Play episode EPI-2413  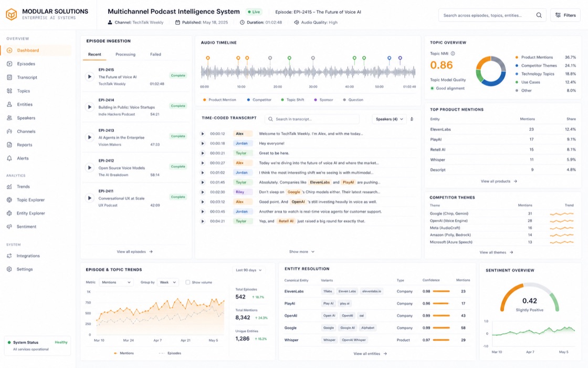tap(89, 137)
